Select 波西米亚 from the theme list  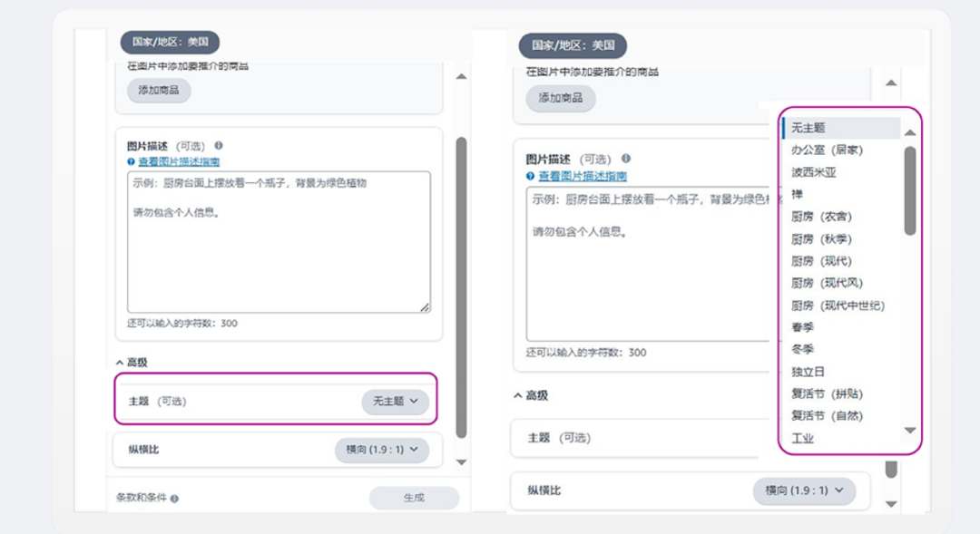point(813,172)
